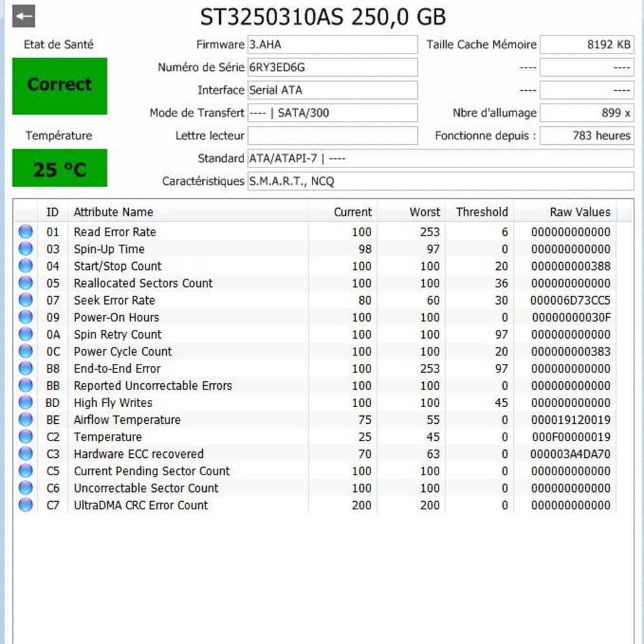Click the back arrow button
The image size is (644, 644).
coord(24,16)
